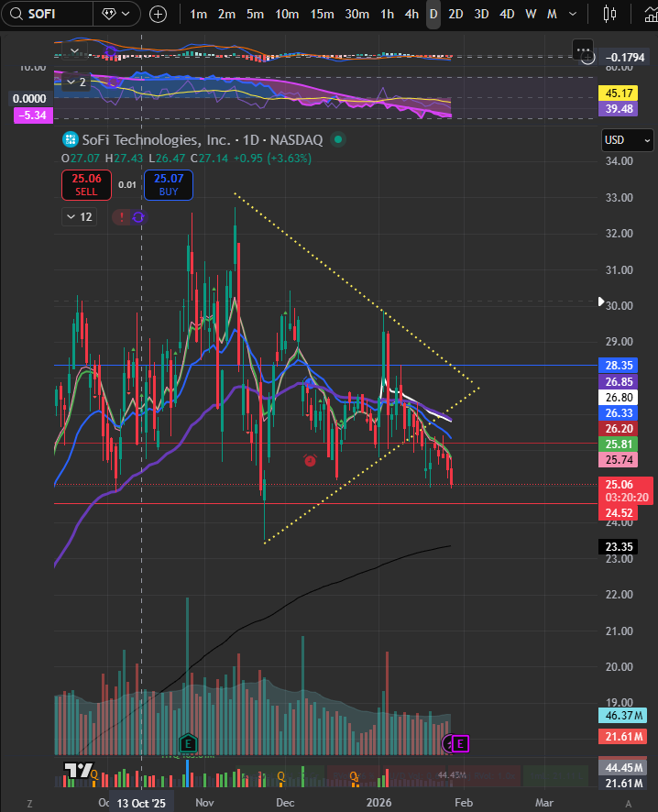Image resolution: width=658 pixels, height=812 pixels.
Task: Click the -5.34 magenta indicator value label
Action: (x=34, y=115)
